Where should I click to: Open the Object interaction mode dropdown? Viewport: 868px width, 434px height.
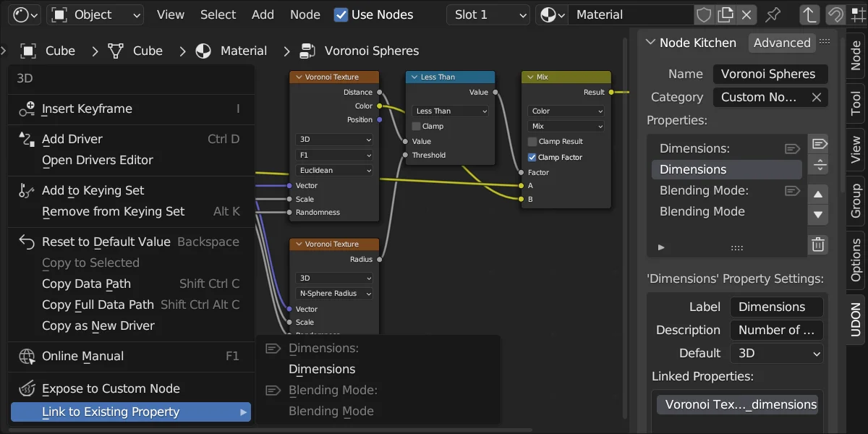tap(95, 14)
